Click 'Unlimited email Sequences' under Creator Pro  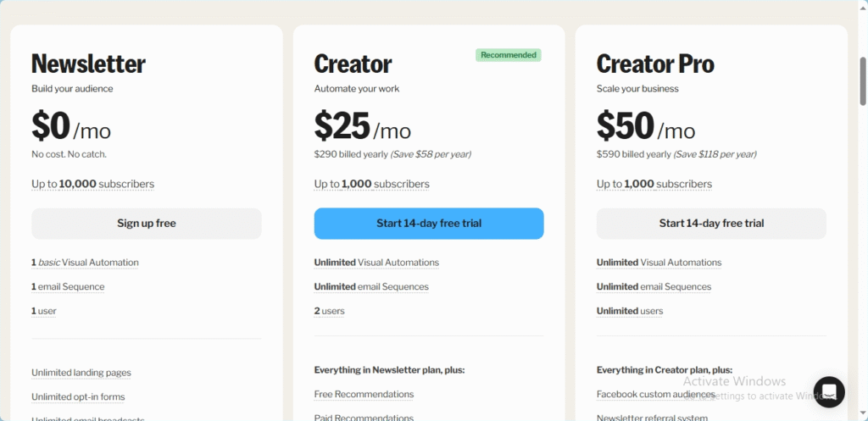[654, 286]
